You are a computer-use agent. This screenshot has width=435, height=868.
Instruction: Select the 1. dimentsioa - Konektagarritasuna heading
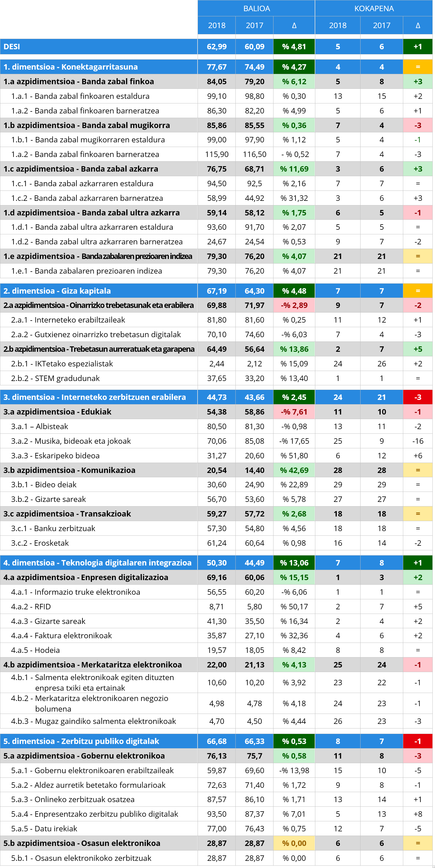tap(70, 67)
